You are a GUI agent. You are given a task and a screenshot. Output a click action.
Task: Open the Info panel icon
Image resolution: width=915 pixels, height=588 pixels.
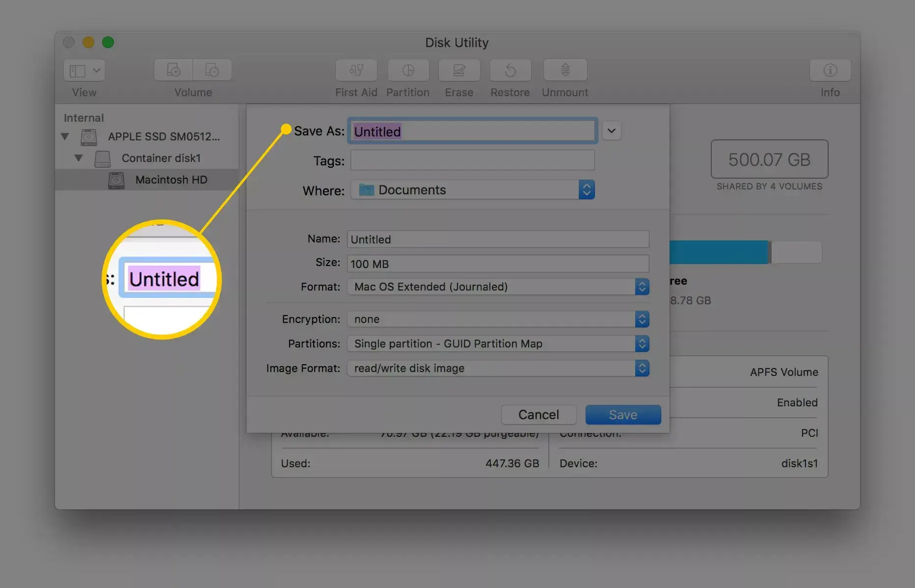tap(830, 71)
